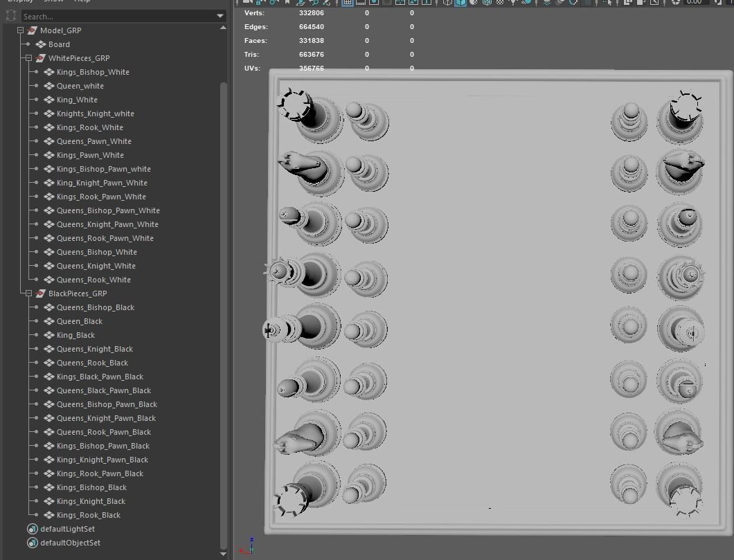Select Queens_Bishop_White in the outliner
Viewport: 734px width, 560px height.
[x=97, y=252]
